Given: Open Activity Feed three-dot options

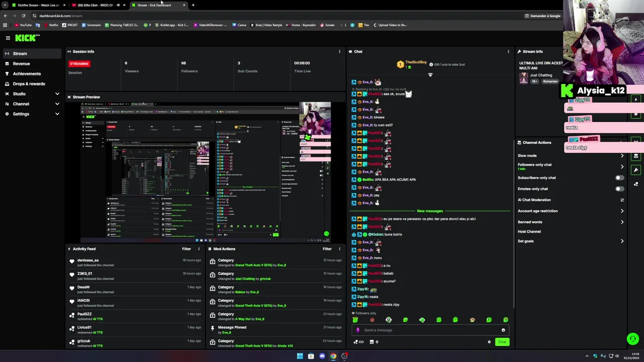Looking at the screenshot, I should [198, 249].
